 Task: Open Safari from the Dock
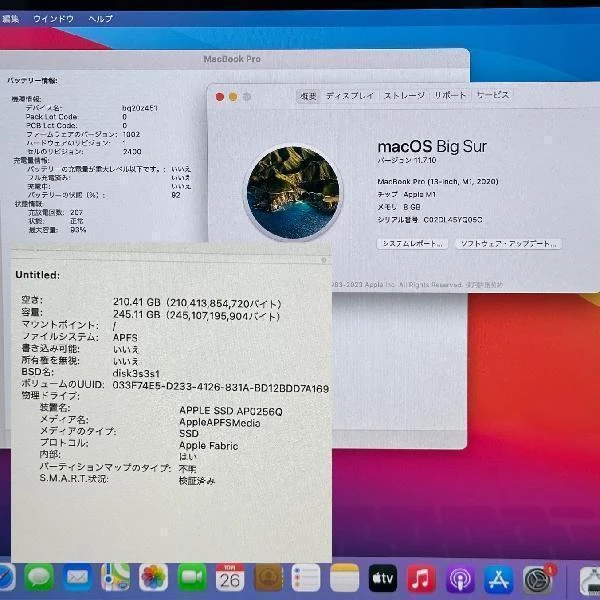point(6,577)
